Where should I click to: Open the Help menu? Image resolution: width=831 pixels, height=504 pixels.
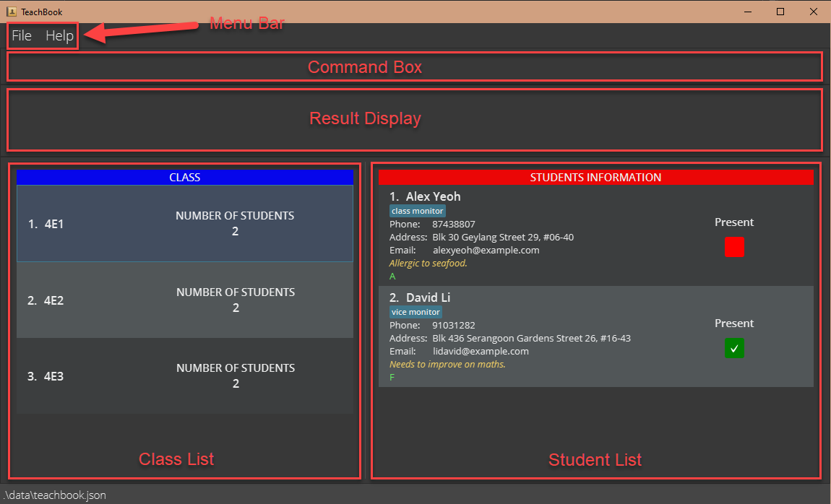point(59,35)
